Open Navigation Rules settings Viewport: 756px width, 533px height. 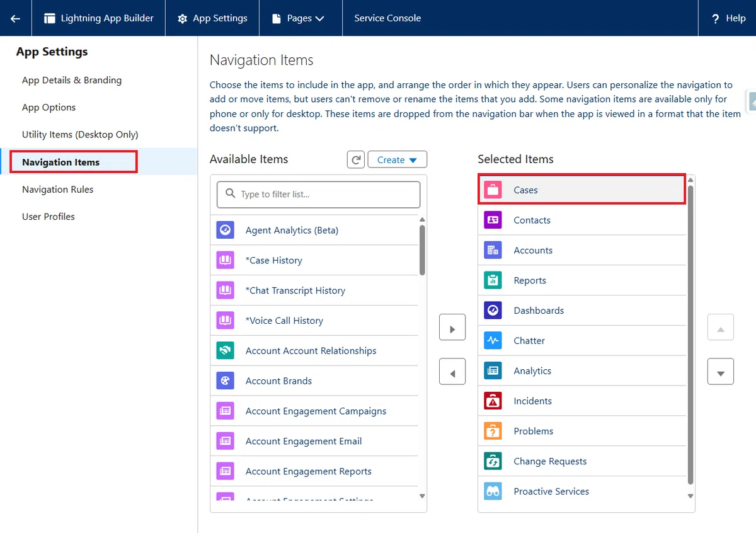pos(57,189)
